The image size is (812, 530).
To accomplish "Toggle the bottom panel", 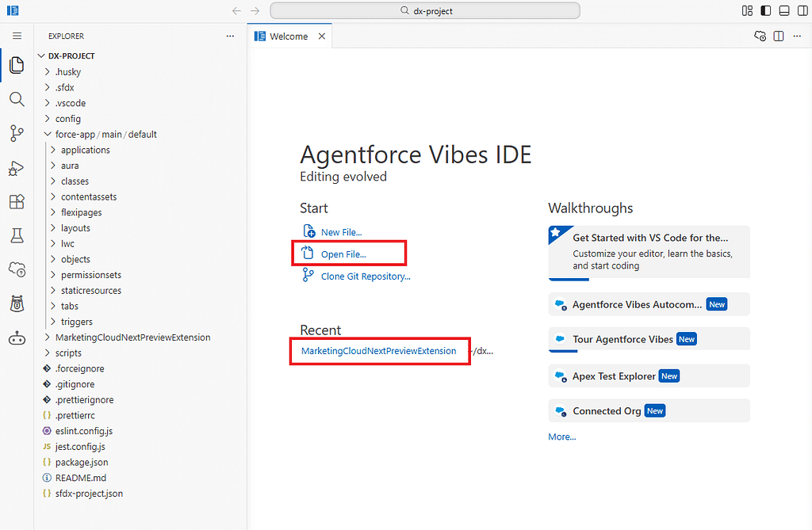I will [x=784, y=11].
